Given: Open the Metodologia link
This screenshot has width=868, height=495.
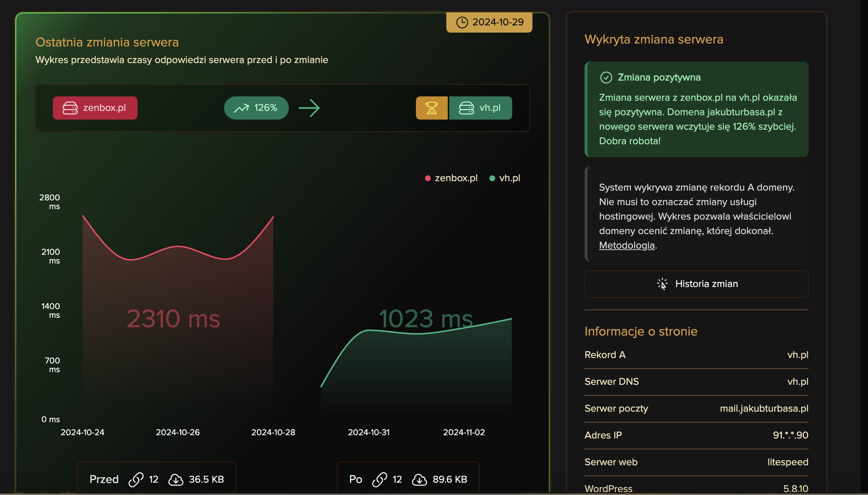Looking at the screenshot, I should (x=627, y=246).
